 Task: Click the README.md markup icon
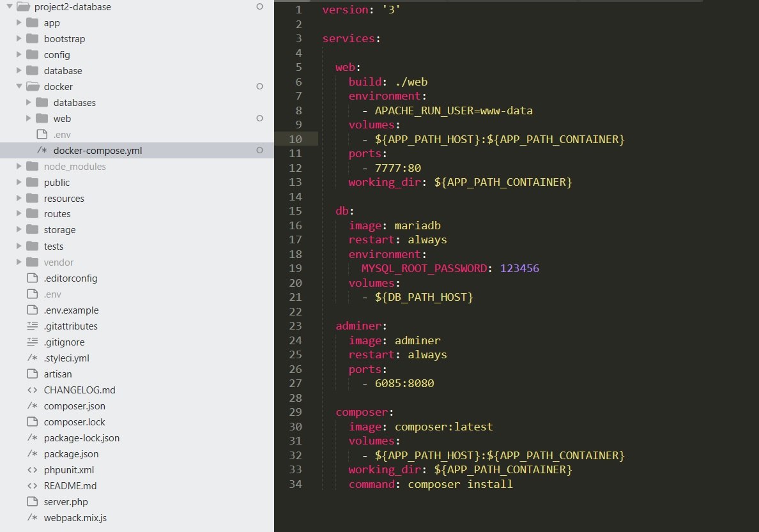(33, 486)
